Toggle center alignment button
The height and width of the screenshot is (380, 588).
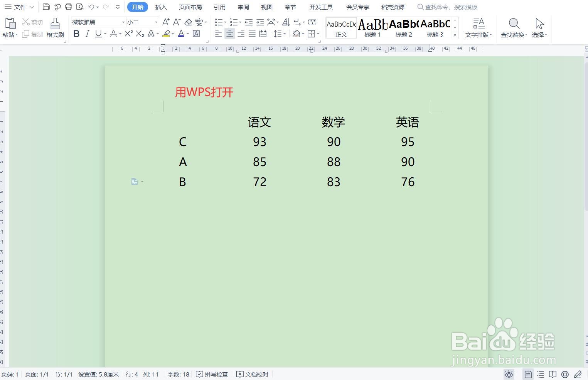point(229,34)
